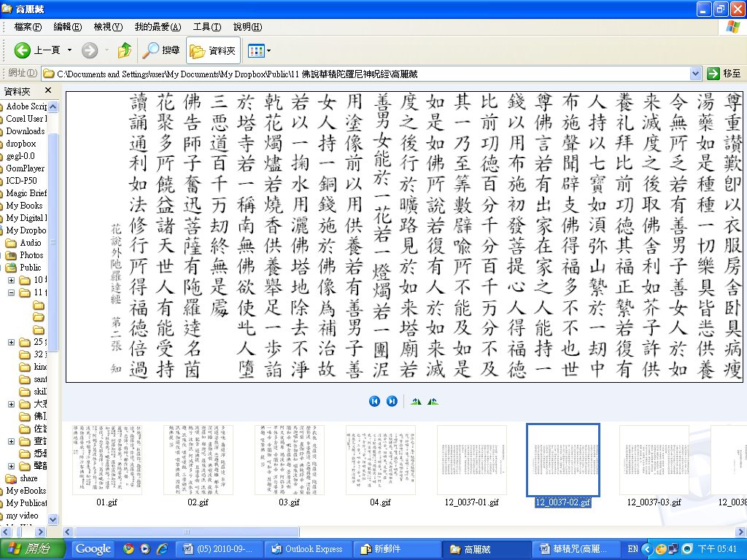Open the 檔案(F) menu
Image resolution: width=747 pixels, height=560 pixels.
pyautogui.click(x=28, y=27)
